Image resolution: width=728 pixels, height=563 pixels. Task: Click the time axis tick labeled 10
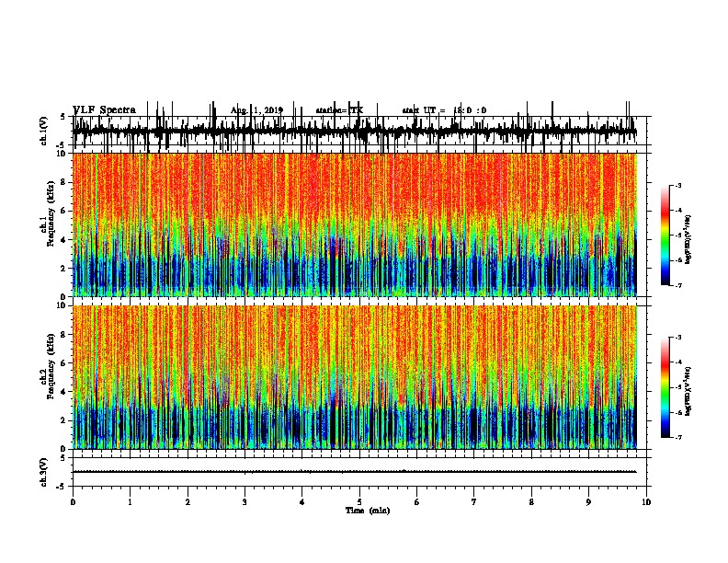point(646,501)
